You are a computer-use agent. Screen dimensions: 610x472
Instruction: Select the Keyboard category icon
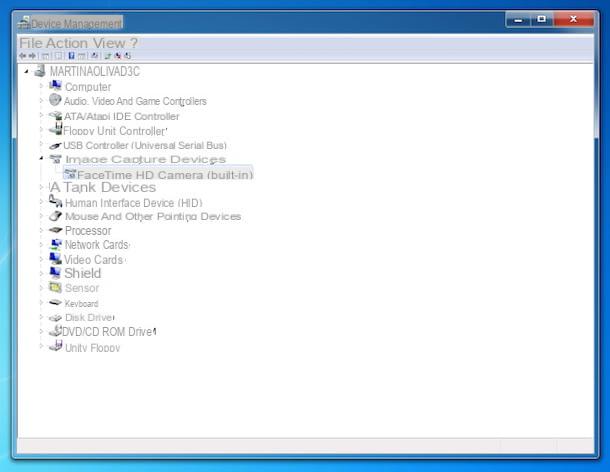point(56,302)
